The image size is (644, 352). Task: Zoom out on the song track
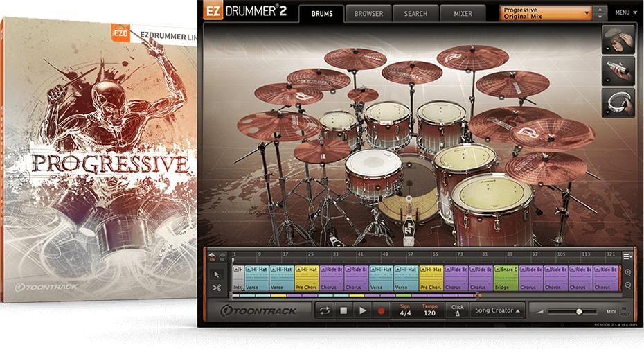627,285
